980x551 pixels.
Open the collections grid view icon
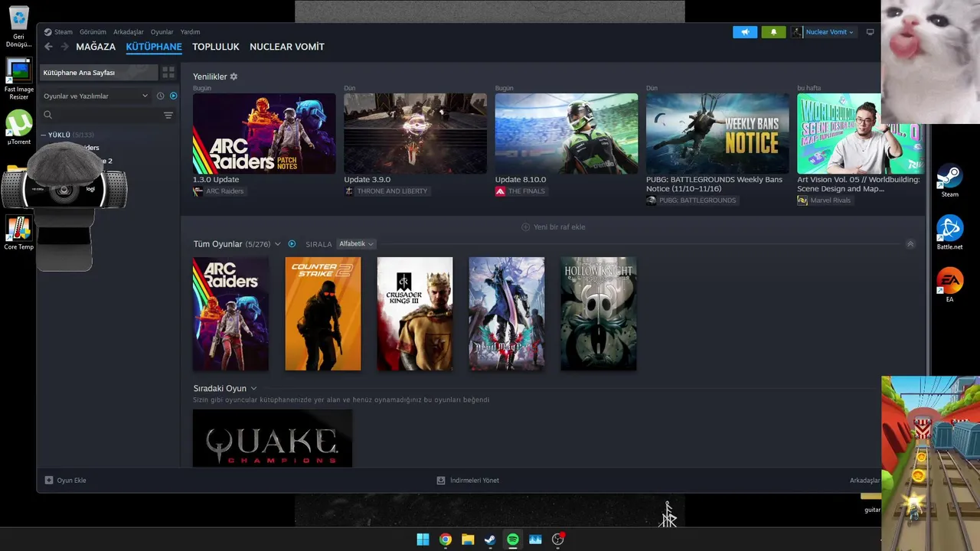[168, 73]
